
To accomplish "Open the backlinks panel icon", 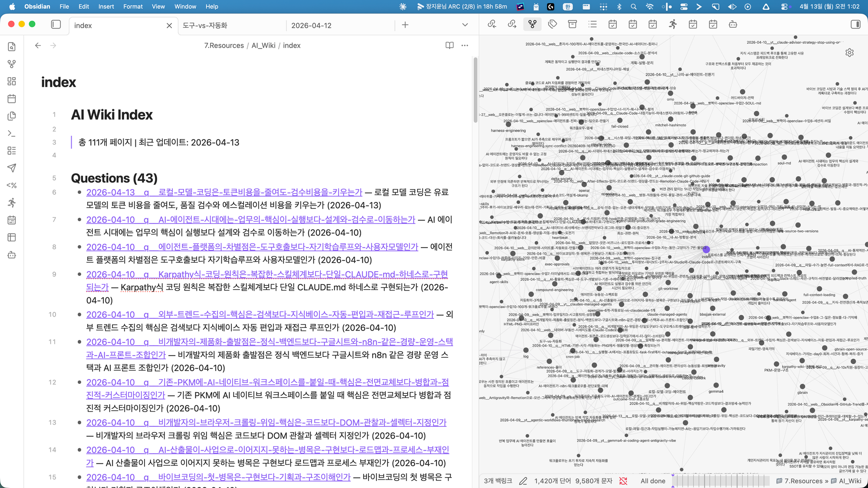I will (x=492, y=24).
